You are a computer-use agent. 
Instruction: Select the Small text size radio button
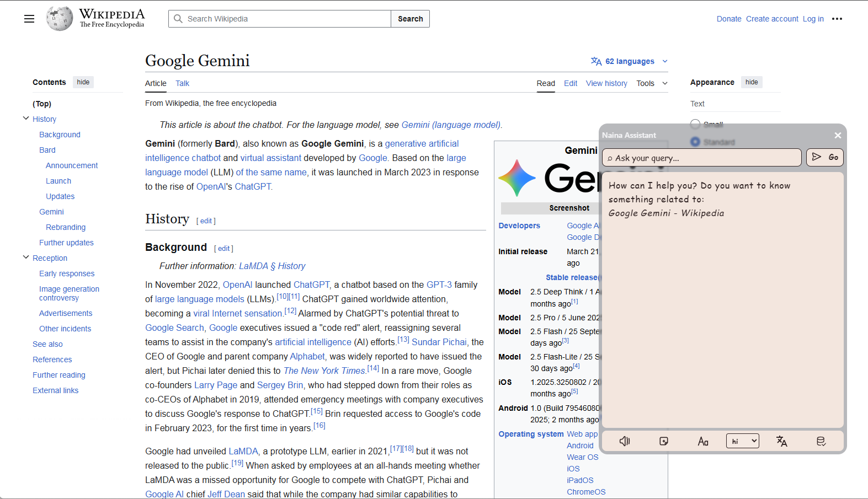695,124
